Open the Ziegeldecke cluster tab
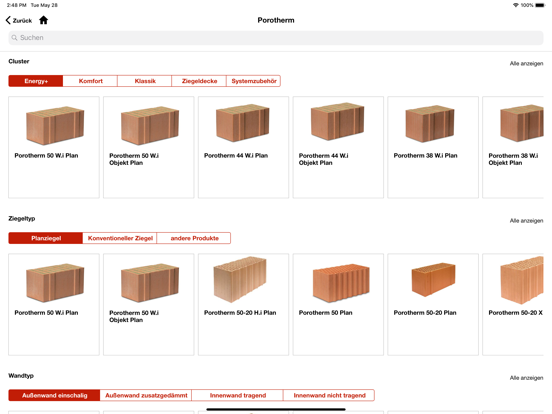Image resolution: width=552 pixels, height=414 pixels. pyautogui.click(x=199, y=81)
